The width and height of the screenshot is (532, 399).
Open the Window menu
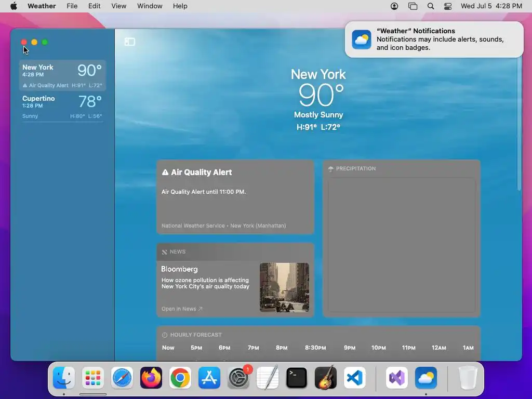pos(150,6)
